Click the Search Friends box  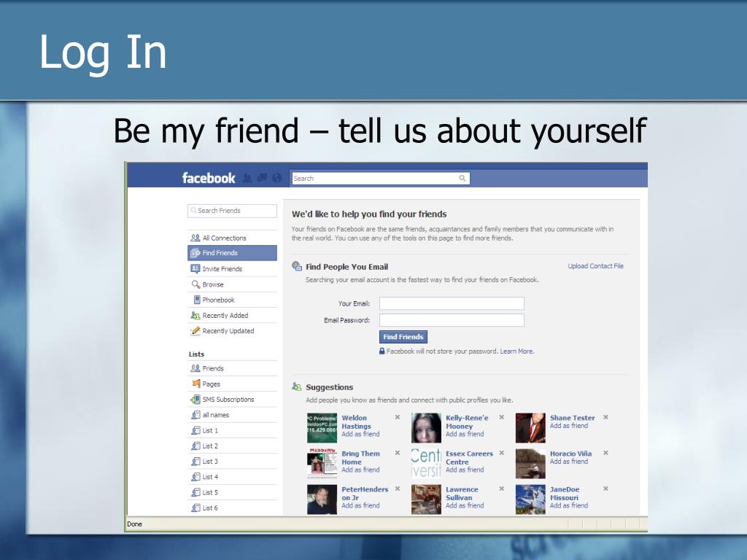[x=232, y=211]
